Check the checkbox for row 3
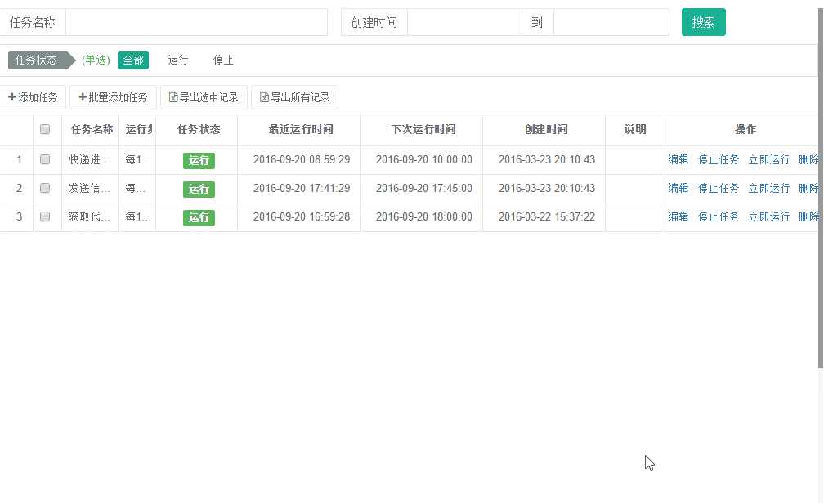The height and width of the screenshot is (504, 824). (x=45, y=216)
